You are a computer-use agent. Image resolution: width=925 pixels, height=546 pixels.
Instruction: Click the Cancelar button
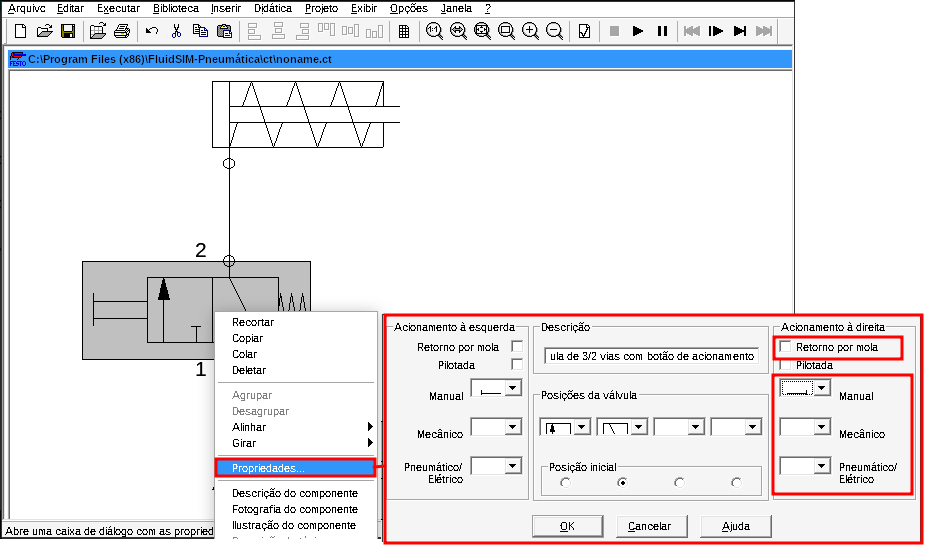click(650, 527)
